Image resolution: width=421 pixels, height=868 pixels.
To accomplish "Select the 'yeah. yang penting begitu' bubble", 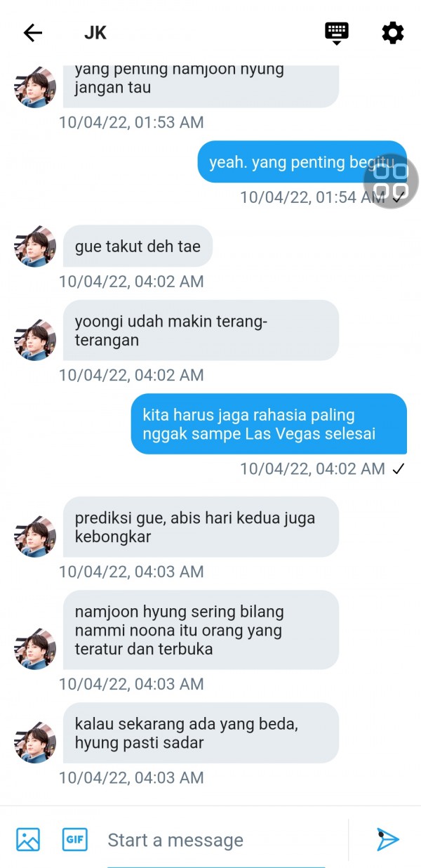I will tap(302, 162).
